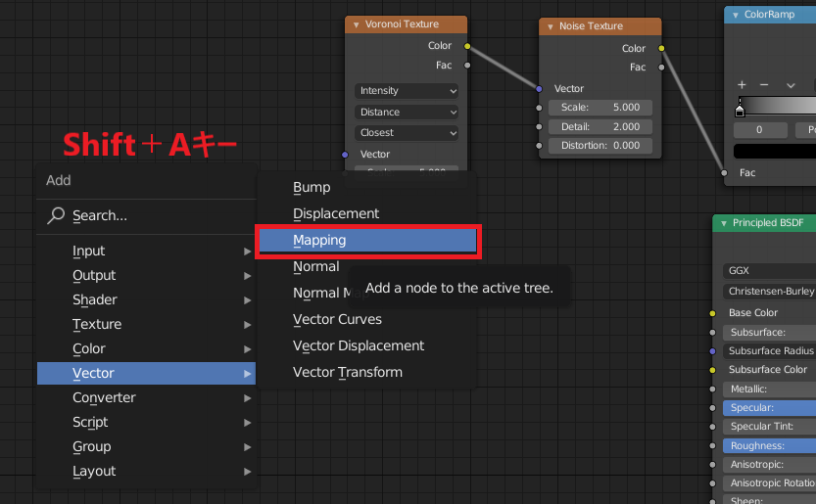Collapse the Voronoi Texture node triangle
The width and height of the screenshot is (816, 504).
tap(357, 24)
